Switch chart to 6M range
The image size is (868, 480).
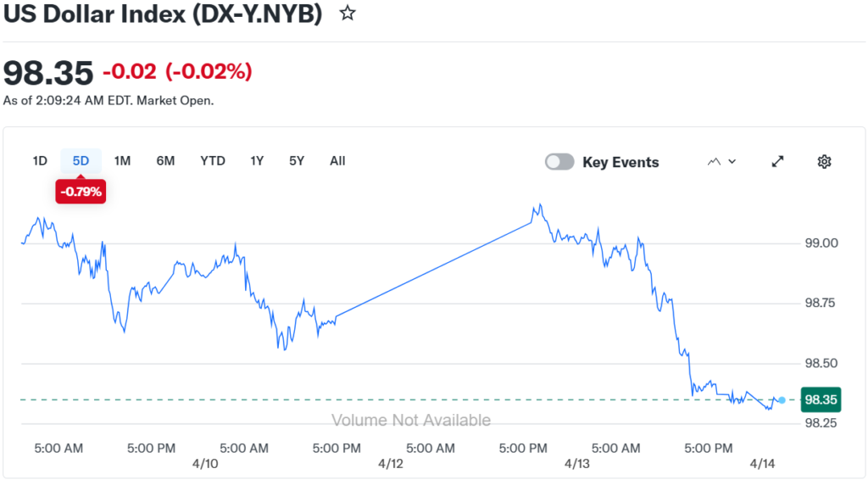point(165,161)
